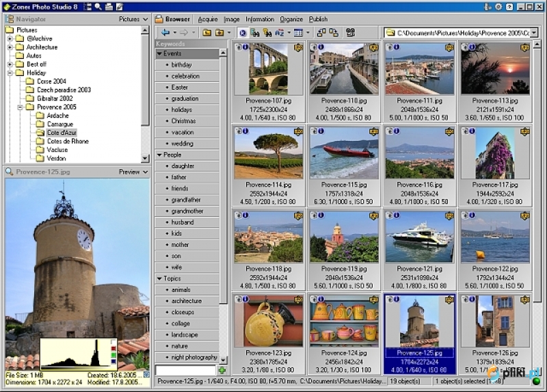Click the EXIF badge on Provence-110 thumbnail
Image resolution: width=547 pixels, height=392 pixels.
coord(373,48)
